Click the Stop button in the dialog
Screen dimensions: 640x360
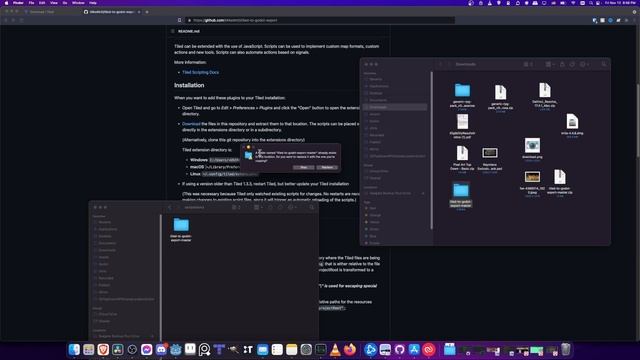click(x=304, y=167)
